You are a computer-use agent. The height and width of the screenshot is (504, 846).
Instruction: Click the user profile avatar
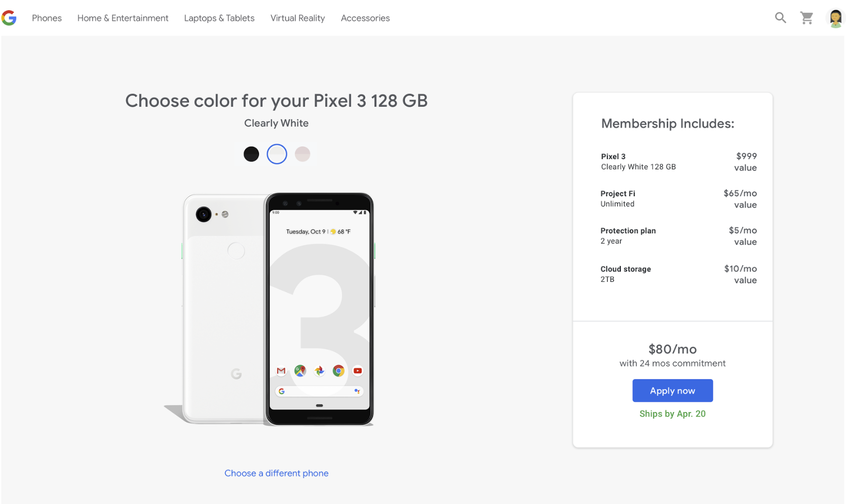point(835,18)
